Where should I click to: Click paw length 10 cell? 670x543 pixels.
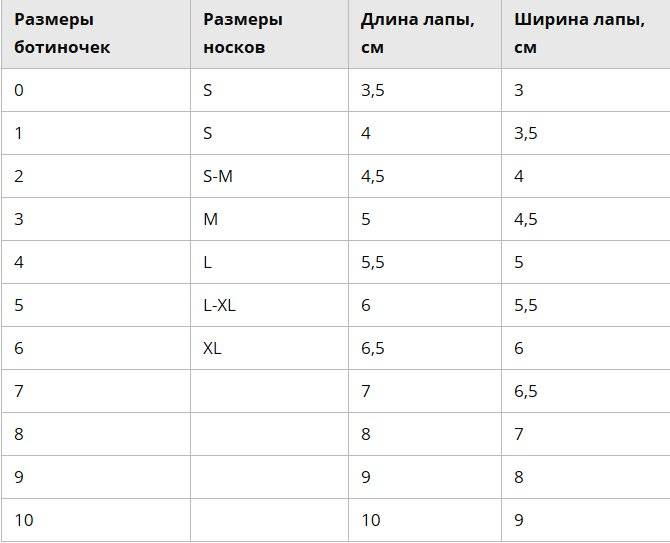click(x=425, y=520)
